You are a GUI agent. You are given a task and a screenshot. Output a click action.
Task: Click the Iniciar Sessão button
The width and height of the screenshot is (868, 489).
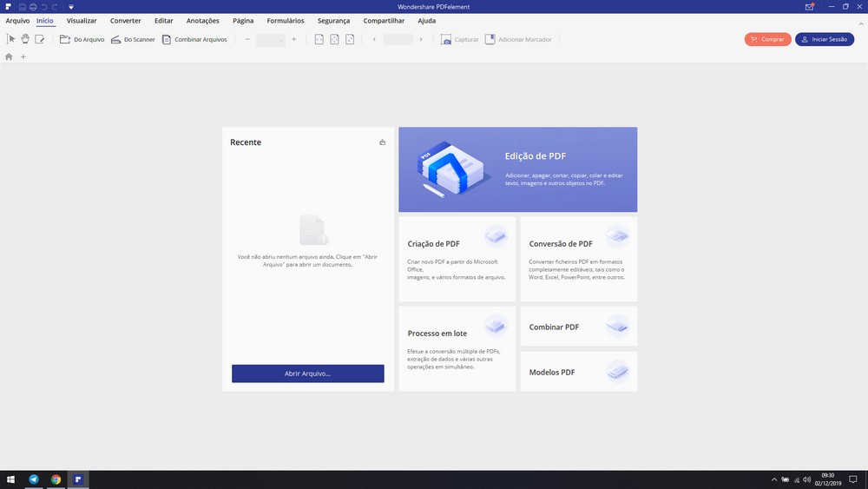[x=825, y=39]
